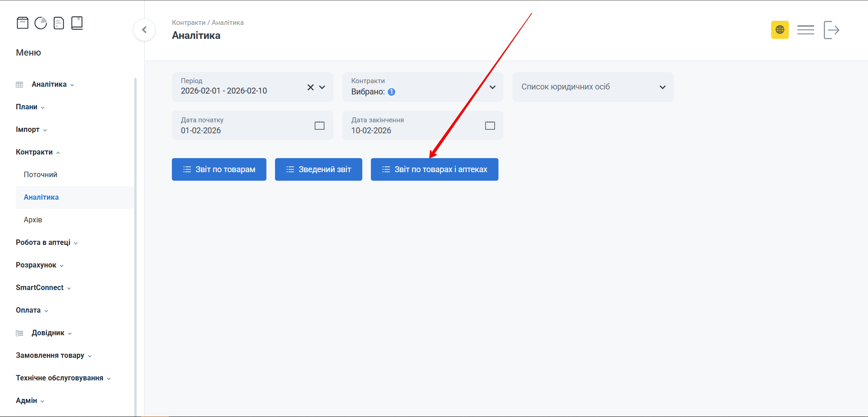Open calendar for Дата початку
868x417 pixels.
pos(319,126)
